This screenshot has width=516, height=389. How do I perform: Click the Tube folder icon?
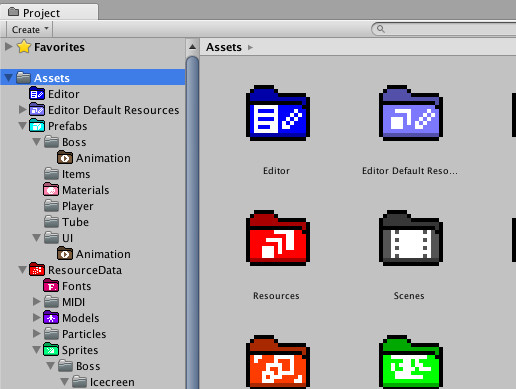coord(51,222)
